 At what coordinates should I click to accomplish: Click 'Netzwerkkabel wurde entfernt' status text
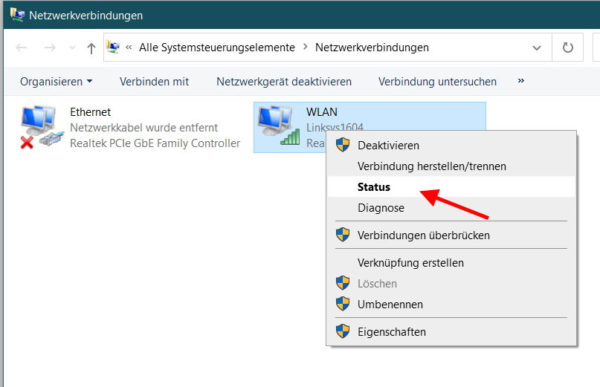[x=144, y=127]
